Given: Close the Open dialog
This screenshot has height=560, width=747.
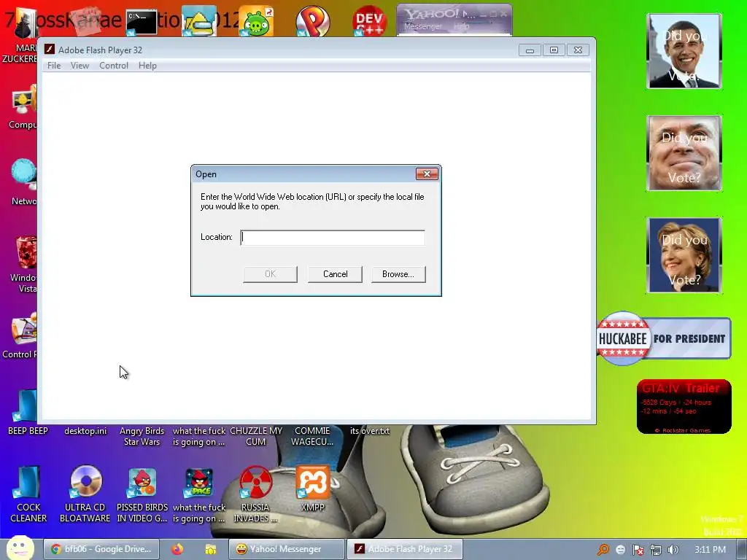Looking at the screenshot, I should [x=427, y=174].
